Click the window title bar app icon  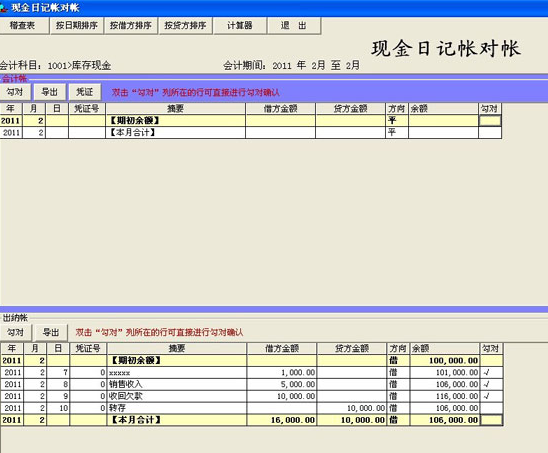(x=3, y=8)
